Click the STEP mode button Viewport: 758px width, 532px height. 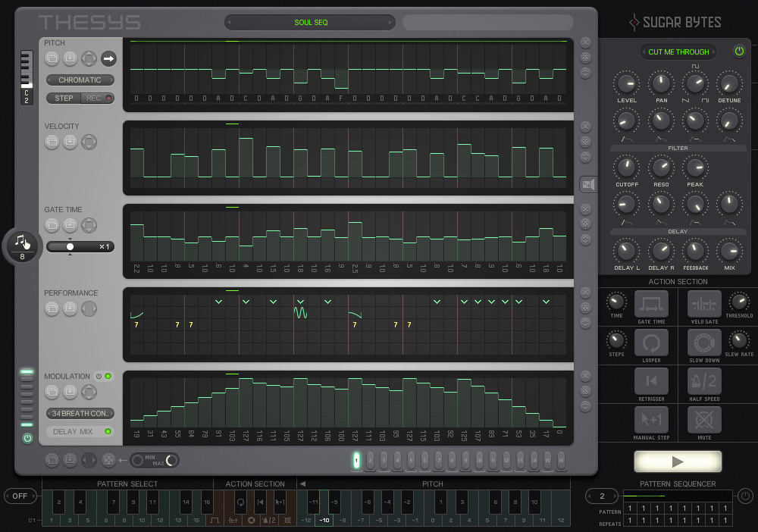pyautogui.click(x=64, y=99)
